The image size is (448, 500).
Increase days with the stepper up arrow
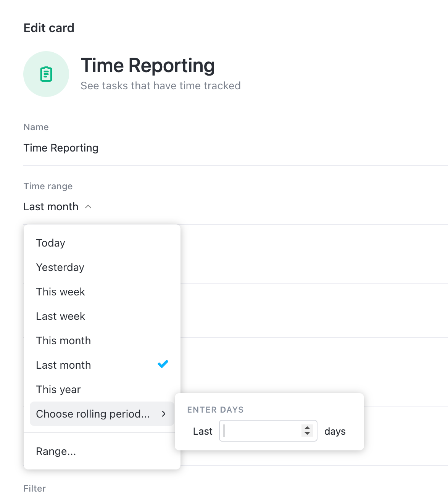[x=307, y=427]
